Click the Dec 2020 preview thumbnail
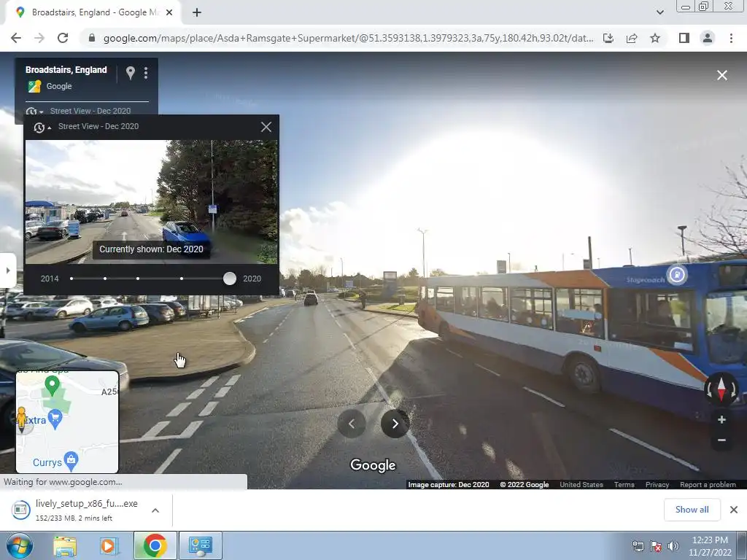The width and height of the screenshot is (747, 560). click(x=152, y=201)
